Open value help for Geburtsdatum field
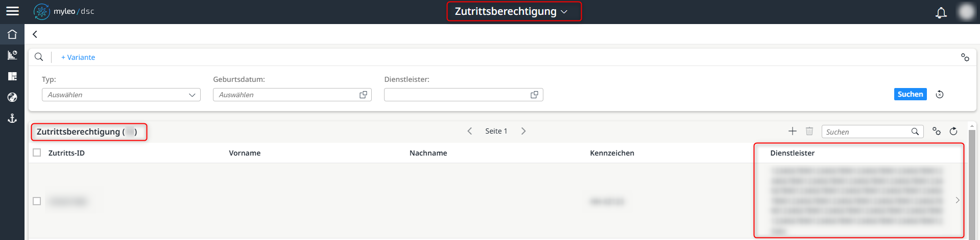This screenshot has height=240, width=980. coord(363,95)
